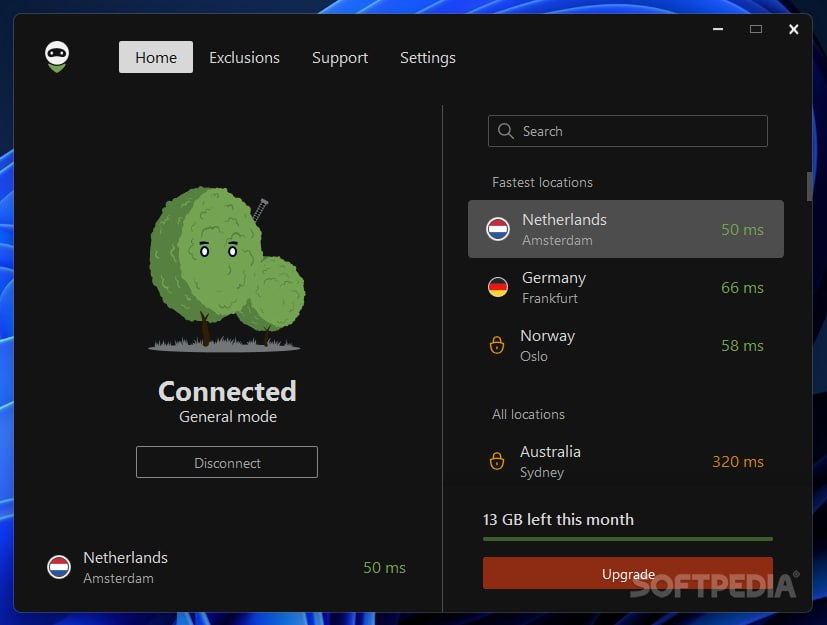Choose the Norway Oslo location
This screenshot has width=827, height=625.
(x=626, y=345)
